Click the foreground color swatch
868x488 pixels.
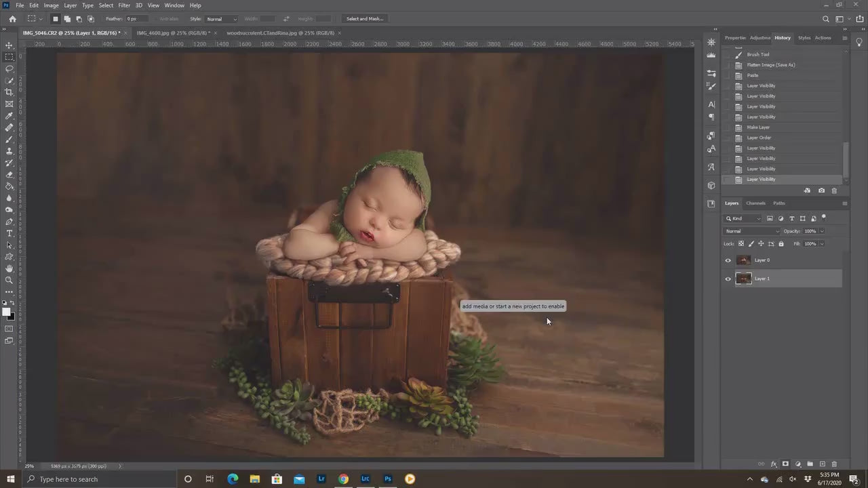pyautogui.click(x=6, y=311)
